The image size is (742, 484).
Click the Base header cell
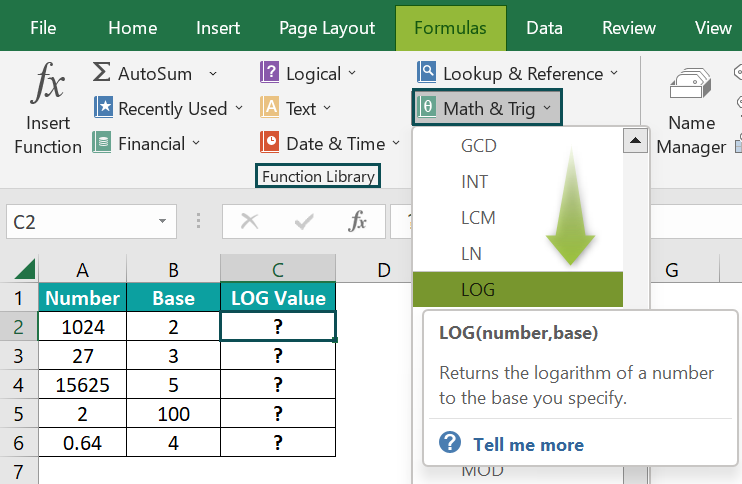174,298
